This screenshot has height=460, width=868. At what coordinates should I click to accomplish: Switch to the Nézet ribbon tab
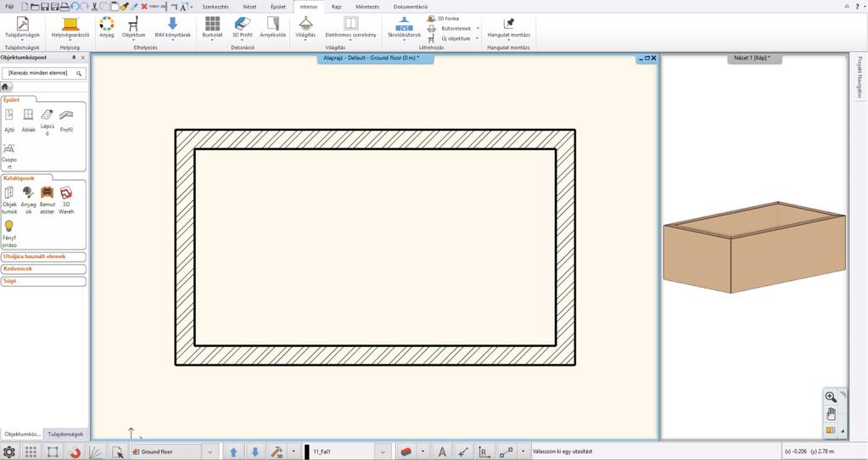(x=249, y=7)
